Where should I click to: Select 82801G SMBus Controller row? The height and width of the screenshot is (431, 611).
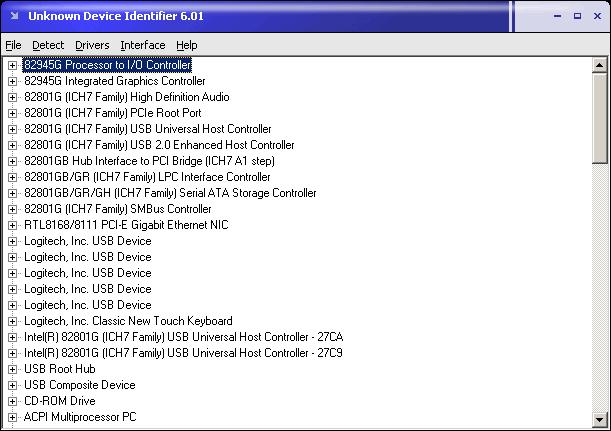click(x=118, y=209)
